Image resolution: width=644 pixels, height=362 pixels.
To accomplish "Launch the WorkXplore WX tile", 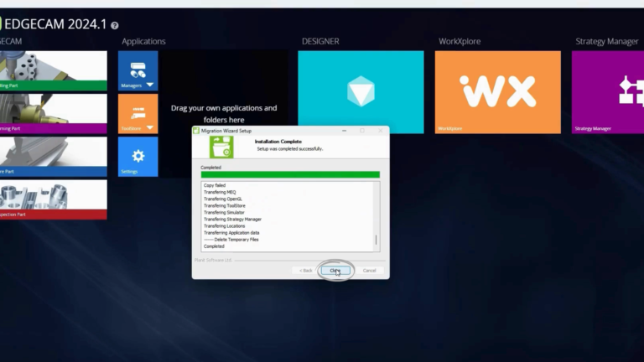I will pyautogui.click(x=497, y=91).
